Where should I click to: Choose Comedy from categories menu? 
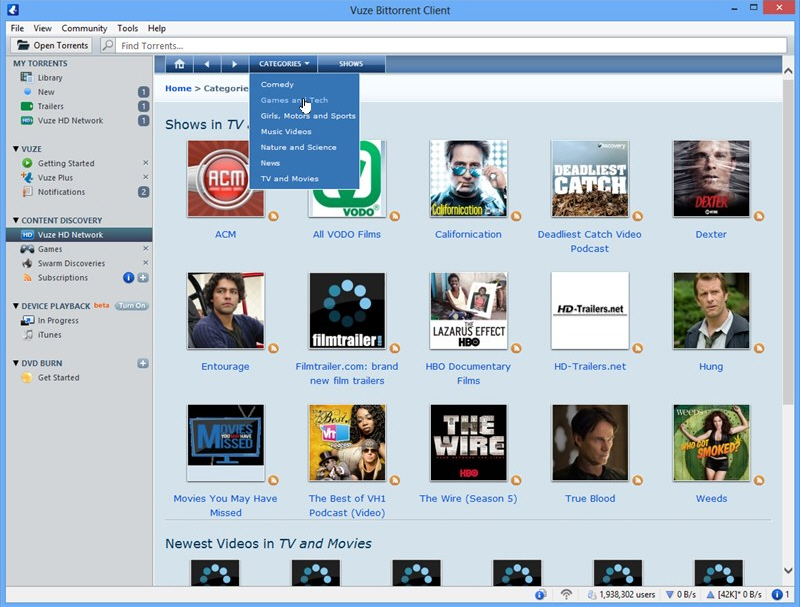click(x=277, y=85)
